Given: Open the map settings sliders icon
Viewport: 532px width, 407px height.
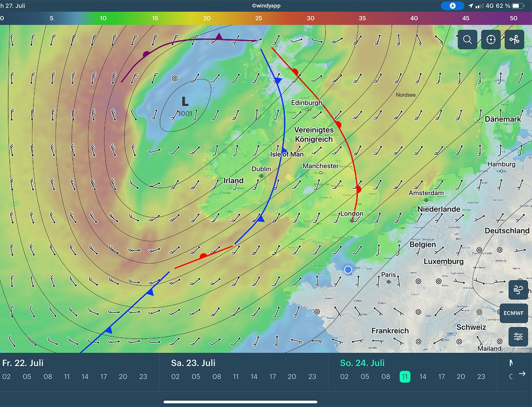Looking at the screenshot, I should pyautogui.click(x=518, y=336).
